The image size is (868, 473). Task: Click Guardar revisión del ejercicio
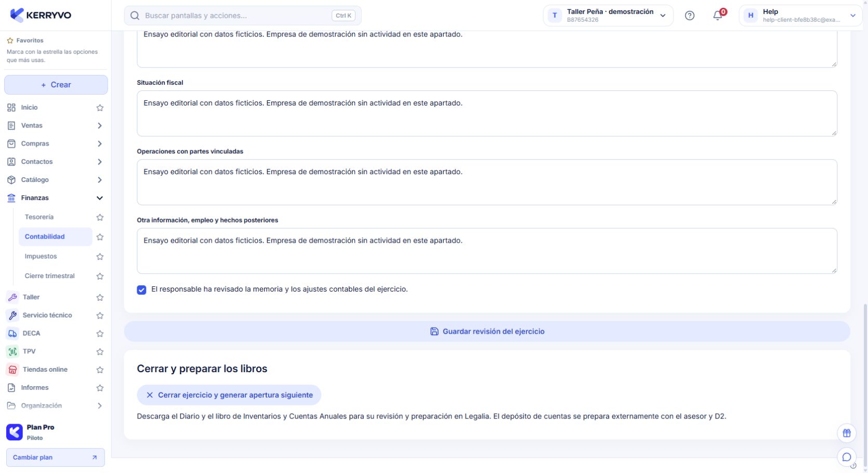[x=487, y=331]
